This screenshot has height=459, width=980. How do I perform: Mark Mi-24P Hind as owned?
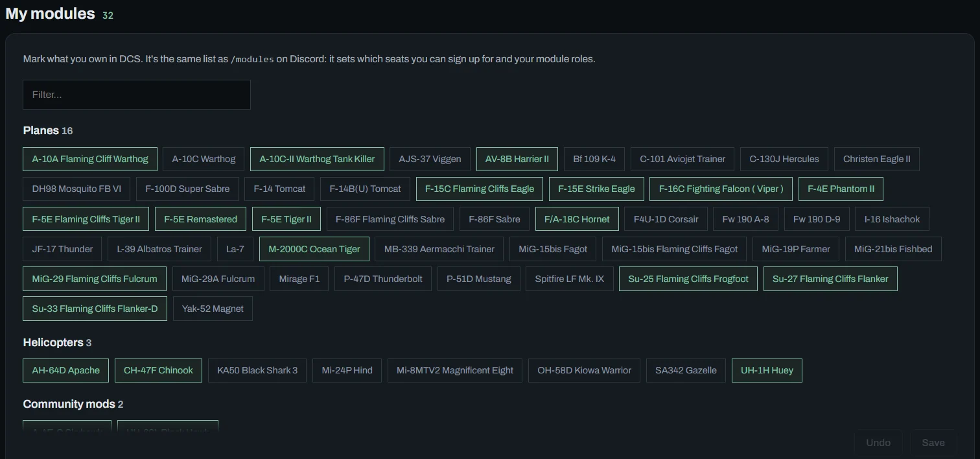point(347,370)
